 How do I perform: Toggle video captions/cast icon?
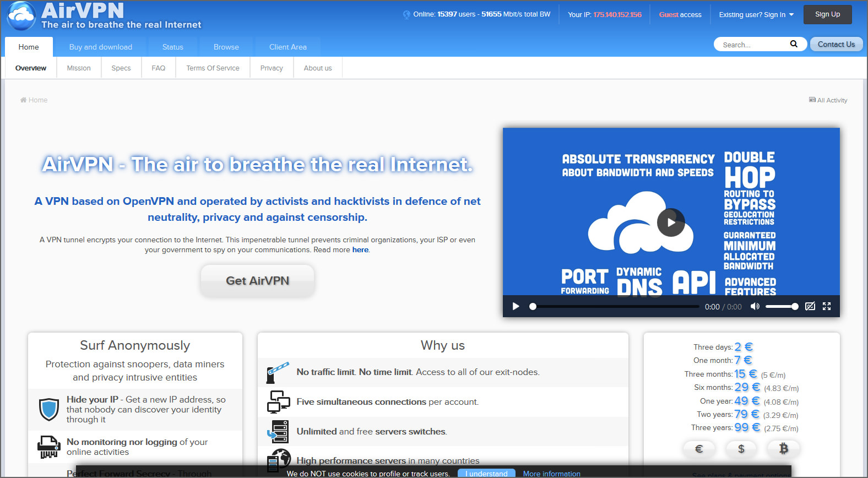(x=810, y=306)
